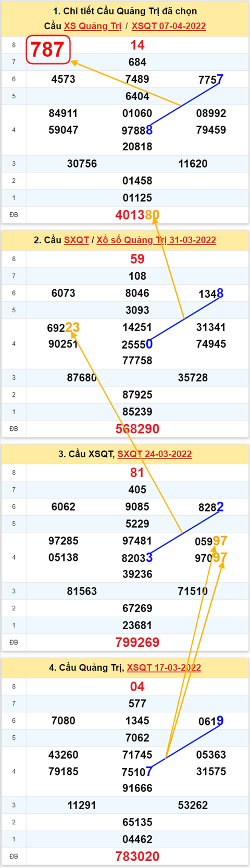Select the number 71510
250x868 pixels.
[x=193, y=591]
